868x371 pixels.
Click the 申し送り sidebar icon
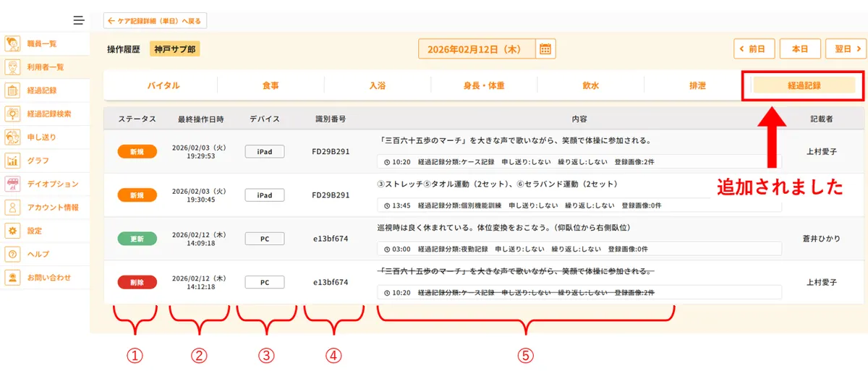(12, 137)
